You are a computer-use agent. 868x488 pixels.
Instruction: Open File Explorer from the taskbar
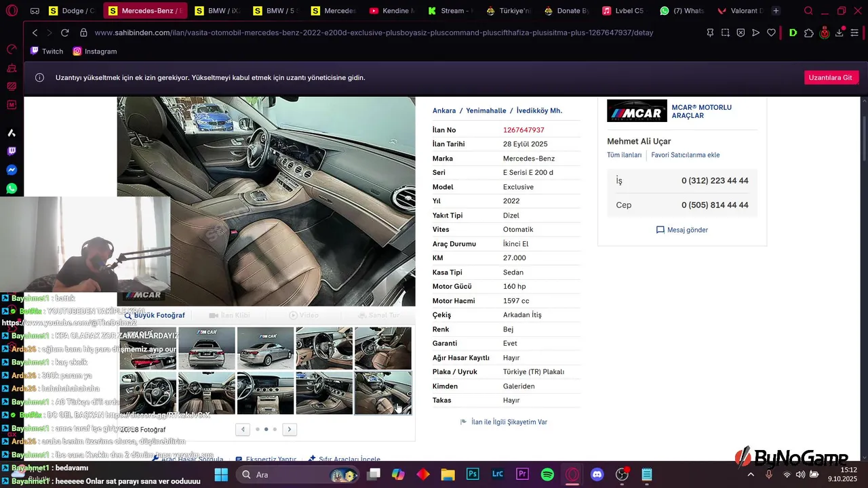[448, 474]
